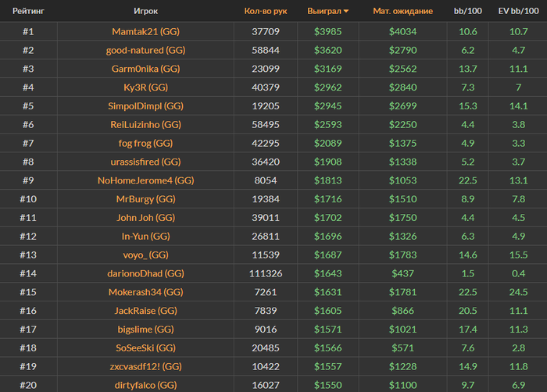This screenshot has height=392, width=547.
Task: Open the good-natured (GG) player link
Action: pyautogui.click(x=145, y=51)
